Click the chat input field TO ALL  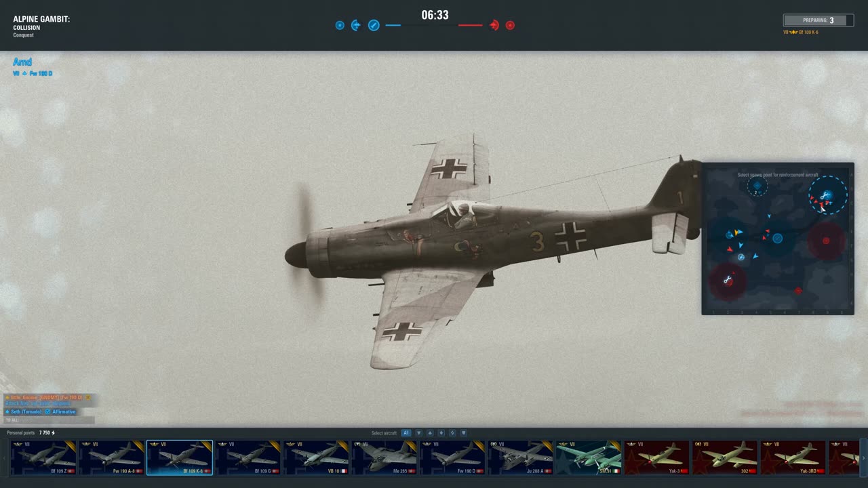(x=49, y=420)
